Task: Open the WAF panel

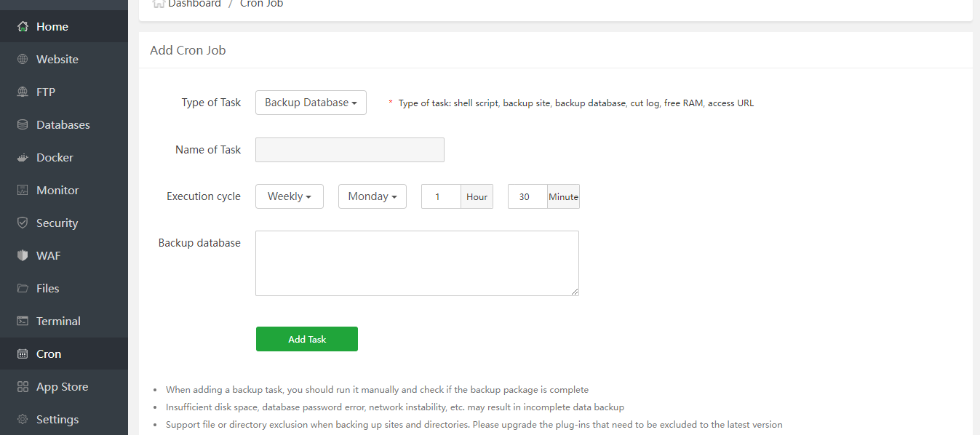Action: coord(47,255)
